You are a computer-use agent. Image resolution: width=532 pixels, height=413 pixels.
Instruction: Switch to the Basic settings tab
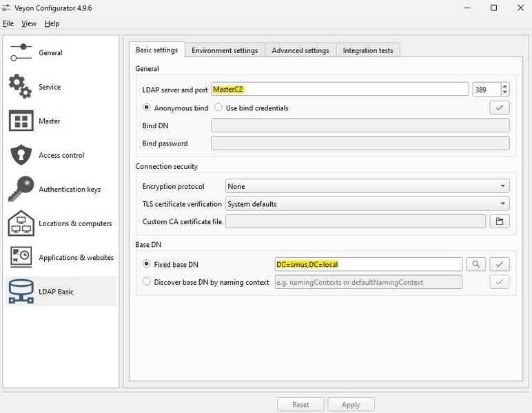click(156, 50)
